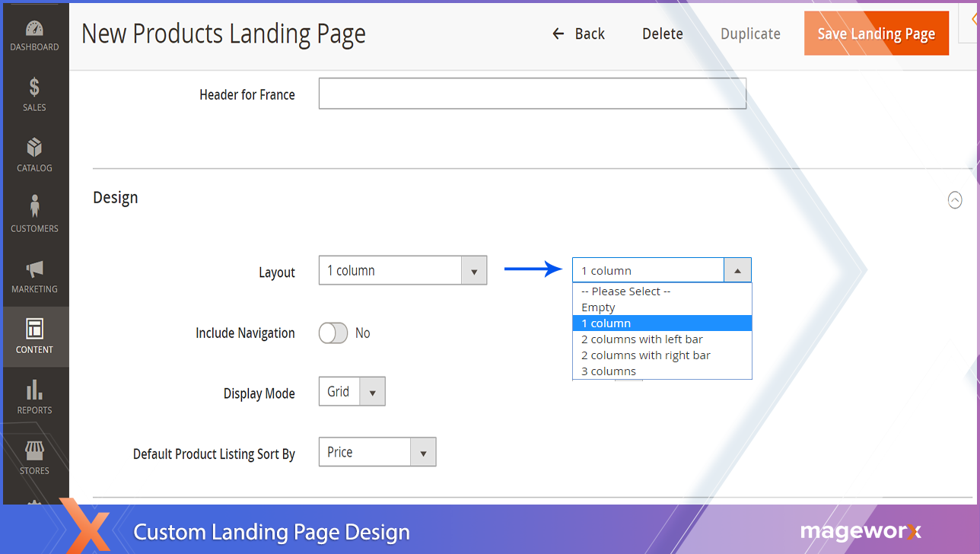Open the Marketing megaphone icon
This screenshot has width=980, height=554.
click(x=34, y=269)
